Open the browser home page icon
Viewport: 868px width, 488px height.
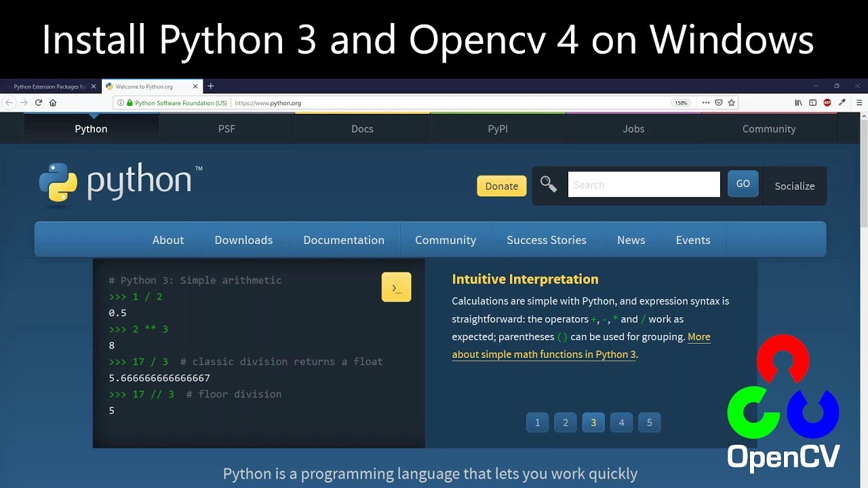coord(53,102)
